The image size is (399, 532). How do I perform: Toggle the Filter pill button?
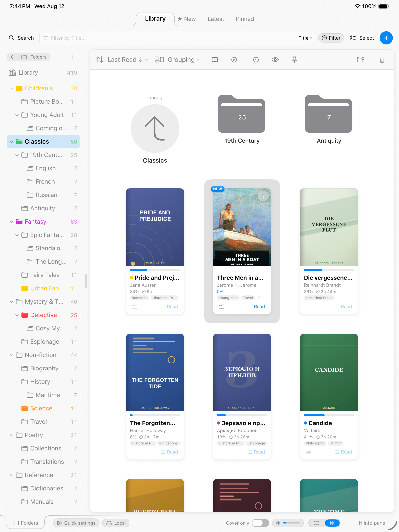coord(331,38)
